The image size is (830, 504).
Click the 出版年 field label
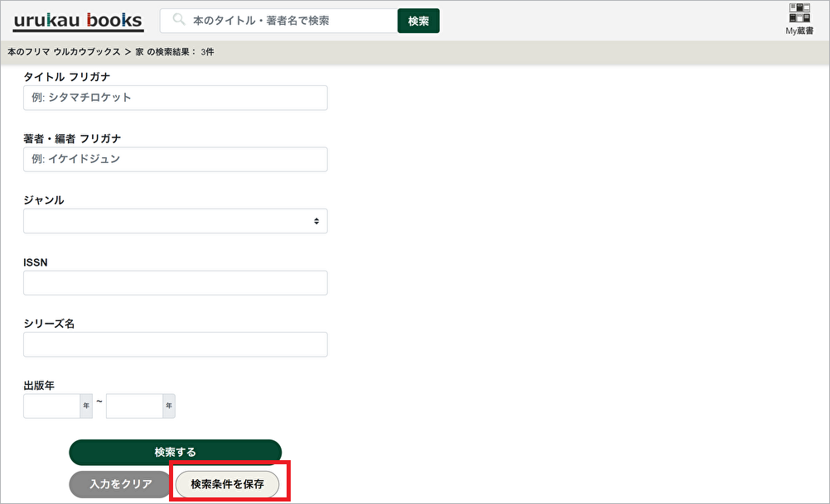click(x=39, y=386)
